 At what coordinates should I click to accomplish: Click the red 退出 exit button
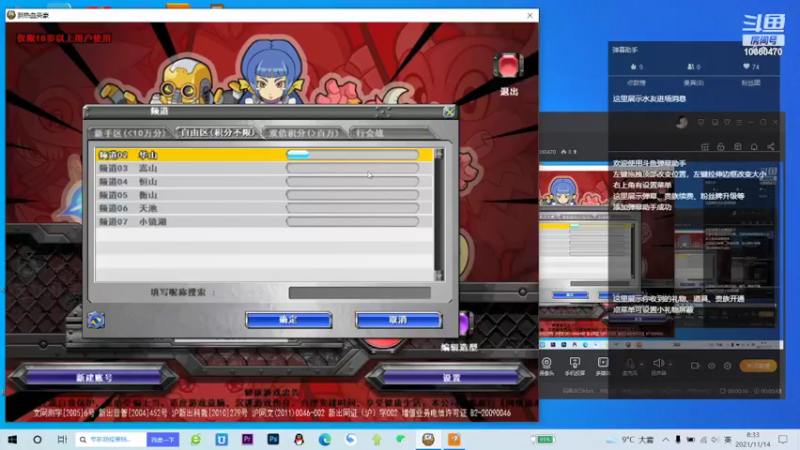[508, 66]
